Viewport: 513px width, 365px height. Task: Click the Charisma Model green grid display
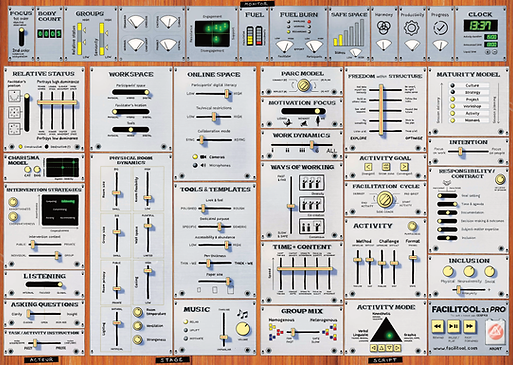click(x=62, y=168)
